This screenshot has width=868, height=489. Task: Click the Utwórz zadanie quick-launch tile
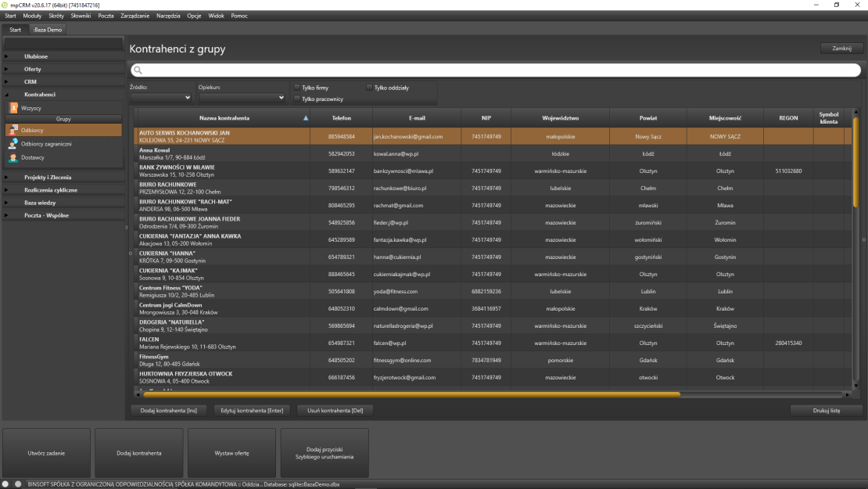point(46,453)
